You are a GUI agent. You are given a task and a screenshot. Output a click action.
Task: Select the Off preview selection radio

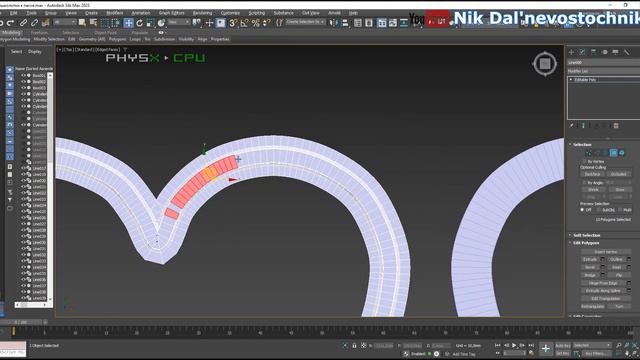click(582, 210)
